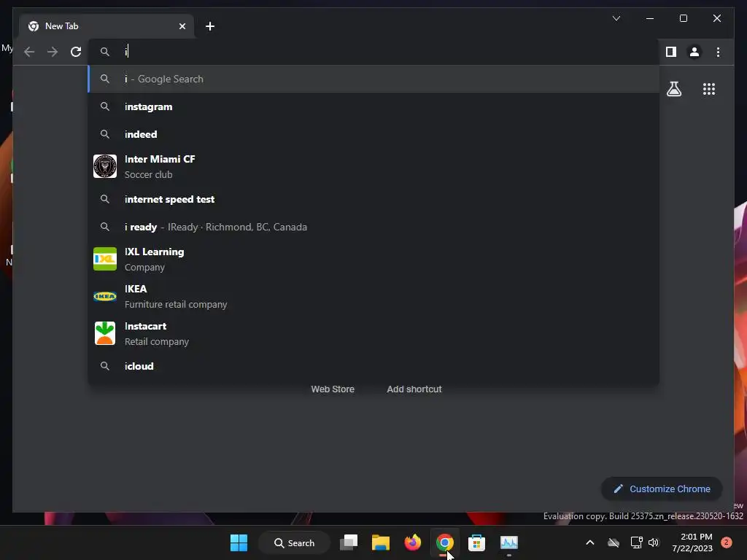747x560 pixels.
Task: Click search icon beside instagram suggestion
Action: 105,106
